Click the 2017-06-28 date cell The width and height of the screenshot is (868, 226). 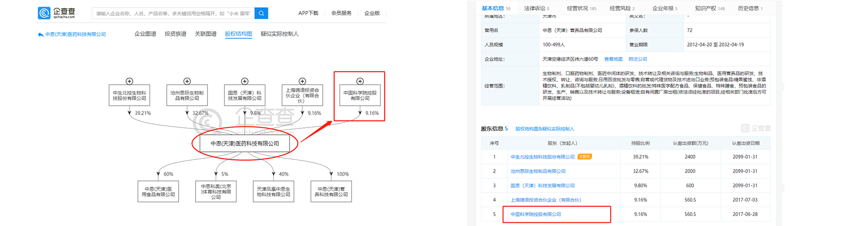[745, 214]
